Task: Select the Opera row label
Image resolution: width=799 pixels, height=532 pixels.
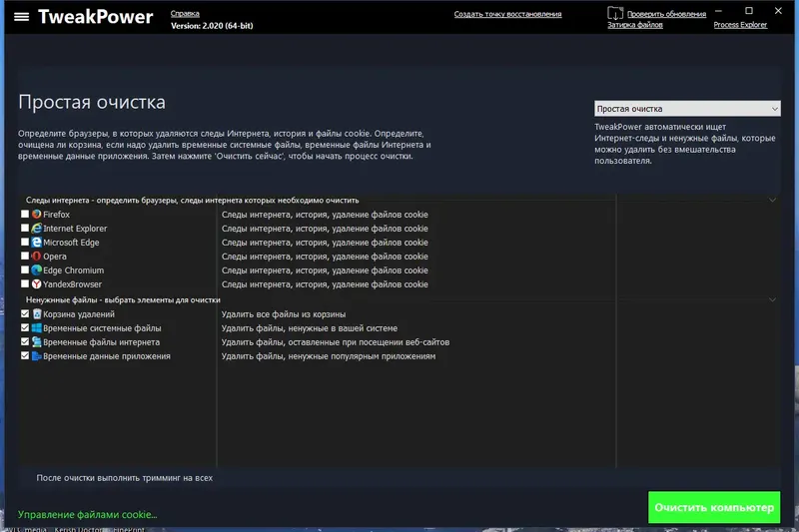Action: pyautogui.click(x=55, y=257)
